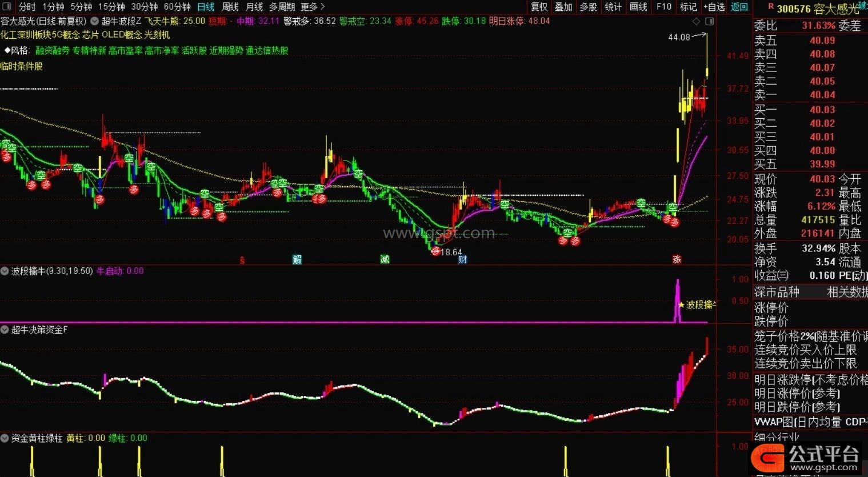Click the star next to 波段擒牛 label
This screenshot has width=868, height=477.
click(681, 305)
